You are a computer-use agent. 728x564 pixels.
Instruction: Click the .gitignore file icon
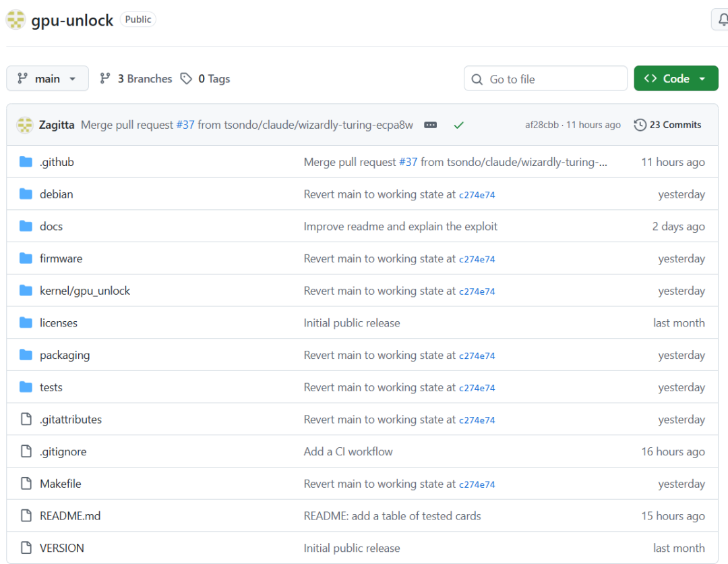click(x=26, y=451)
